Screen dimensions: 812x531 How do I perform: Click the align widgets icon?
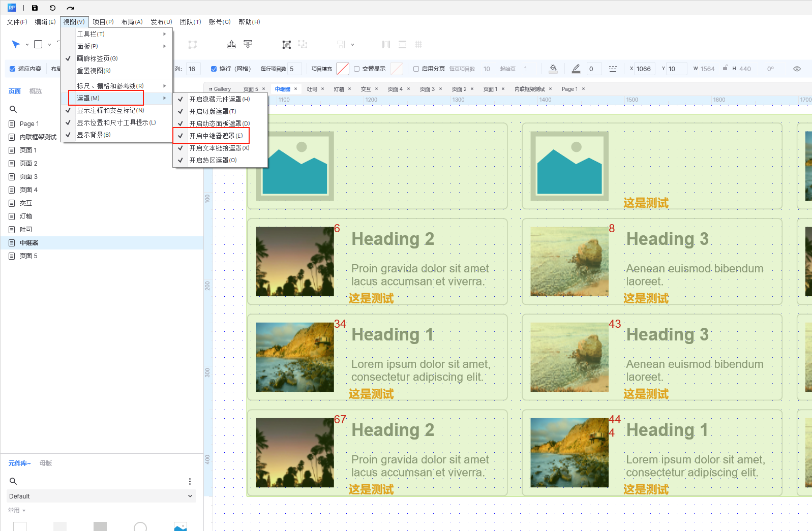pyautogui.click(x=341, y=44)
